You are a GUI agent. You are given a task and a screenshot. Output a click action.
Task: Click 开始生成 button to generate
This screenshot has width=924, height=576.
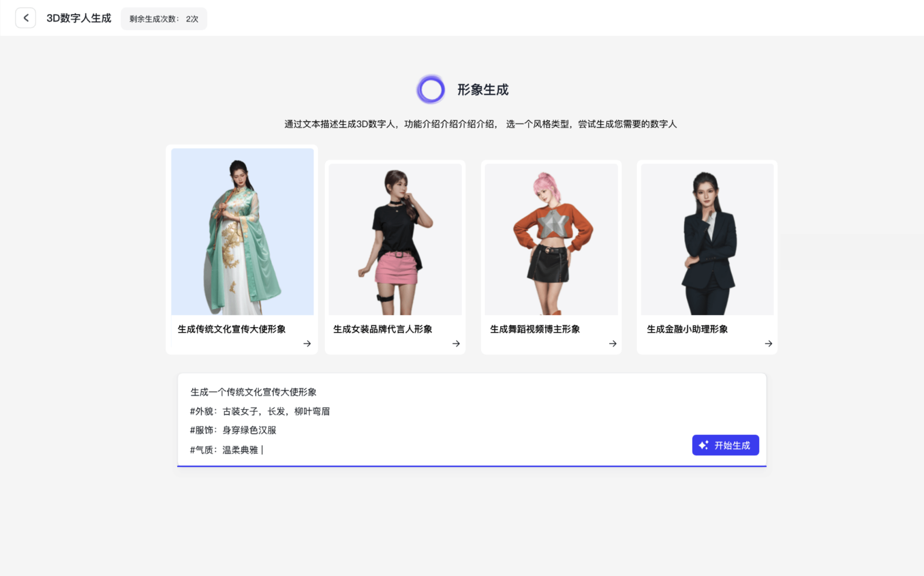[725, 445]
